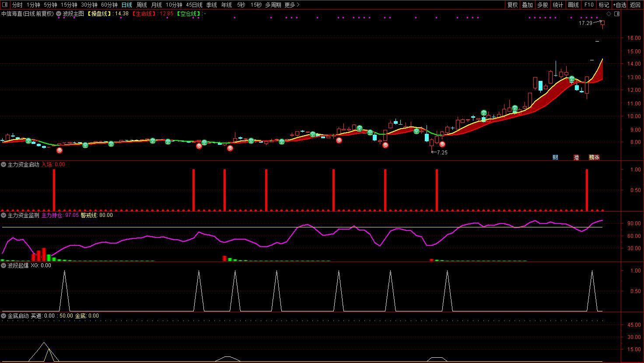644x363 pixels.
Task: Click the 主力持仓: 97.05 readout
Action: (x=60, y=215)
